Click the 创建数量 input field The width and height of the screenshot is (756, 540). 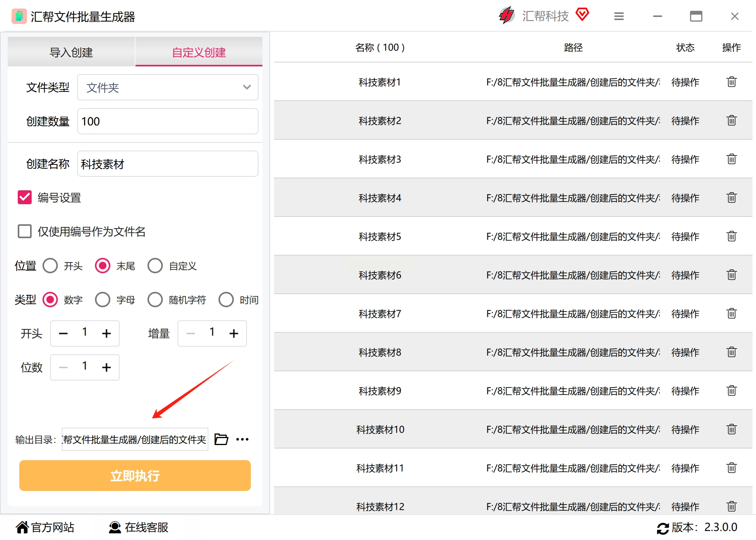point(167,121)
